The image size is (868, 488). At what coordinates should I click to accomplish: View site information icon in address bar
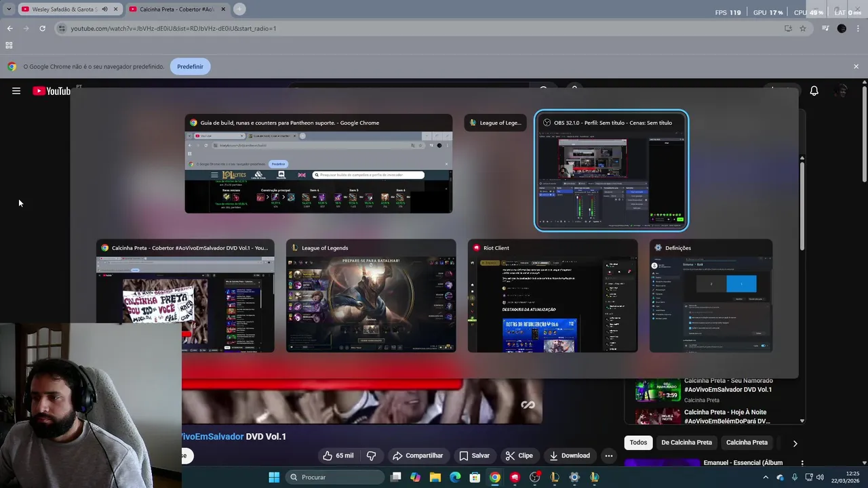(62, 28)
